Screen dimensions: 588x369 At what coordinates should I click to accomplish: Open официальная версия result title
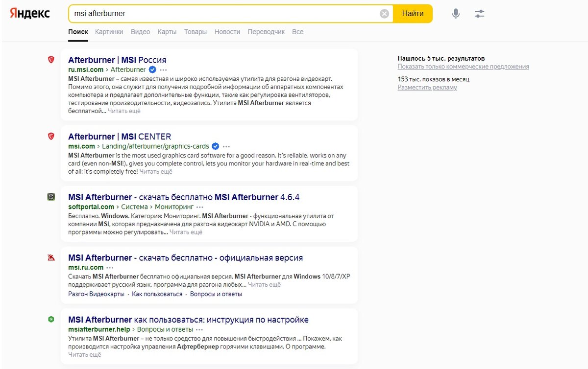(185, 258)
